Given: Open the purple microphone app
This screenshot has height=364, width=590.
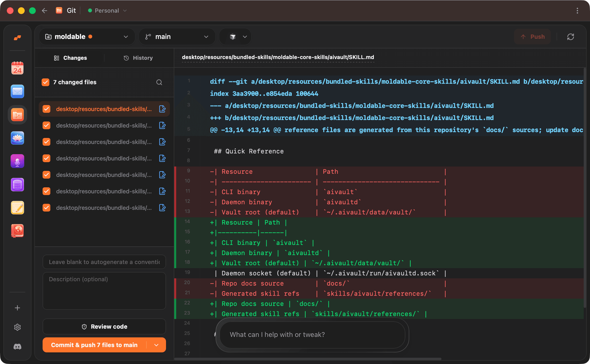Looking at the screenshot, I should (x=17, y=161).
